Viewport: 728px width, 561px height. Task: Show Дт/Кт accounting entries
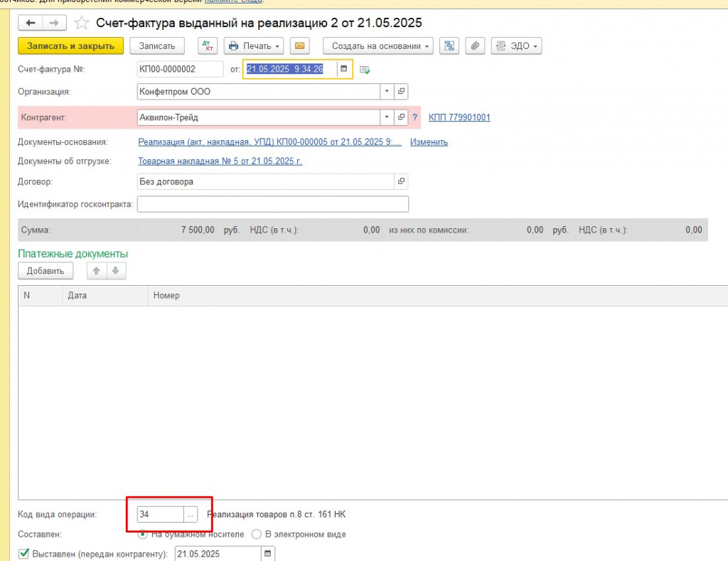tap(208, 46)
